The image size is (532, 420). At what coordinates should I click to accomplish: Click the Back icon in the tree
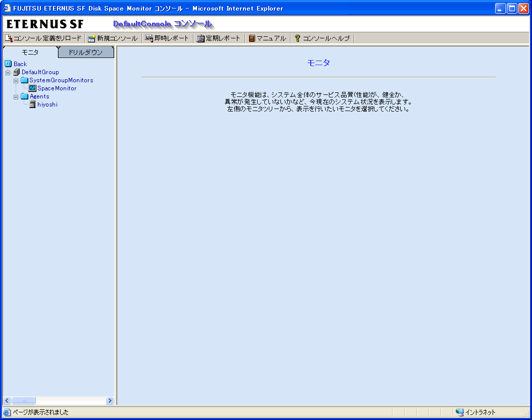point(8,64)
